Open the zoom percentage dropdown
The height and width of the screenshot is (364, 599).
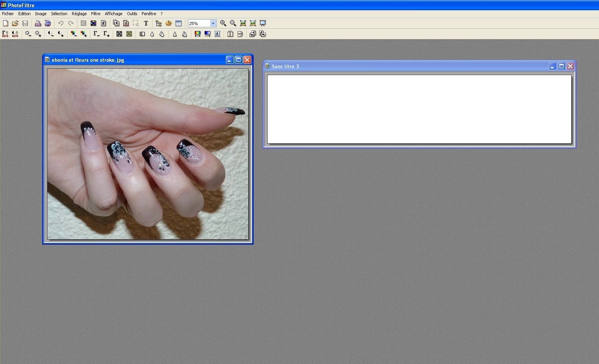213,24
